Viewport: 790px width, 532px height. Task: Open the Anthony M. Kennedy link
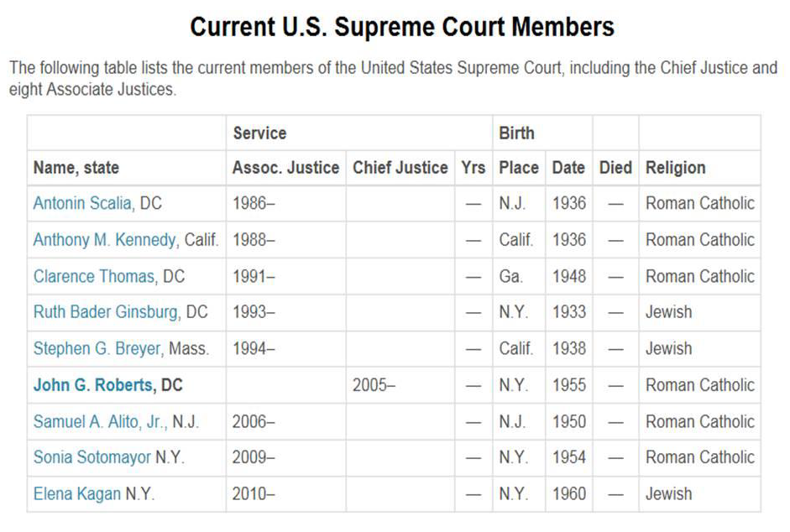105,239
